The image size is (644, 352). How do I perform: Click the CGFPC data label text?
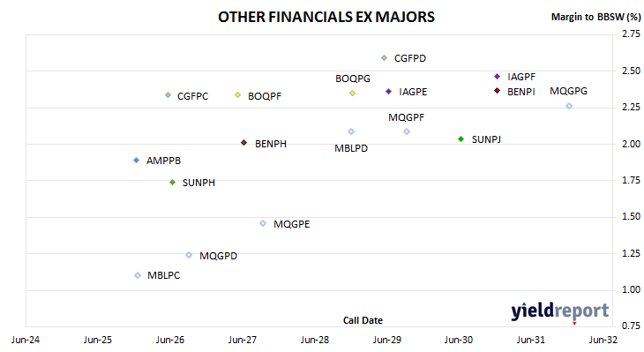pos(192,96)
